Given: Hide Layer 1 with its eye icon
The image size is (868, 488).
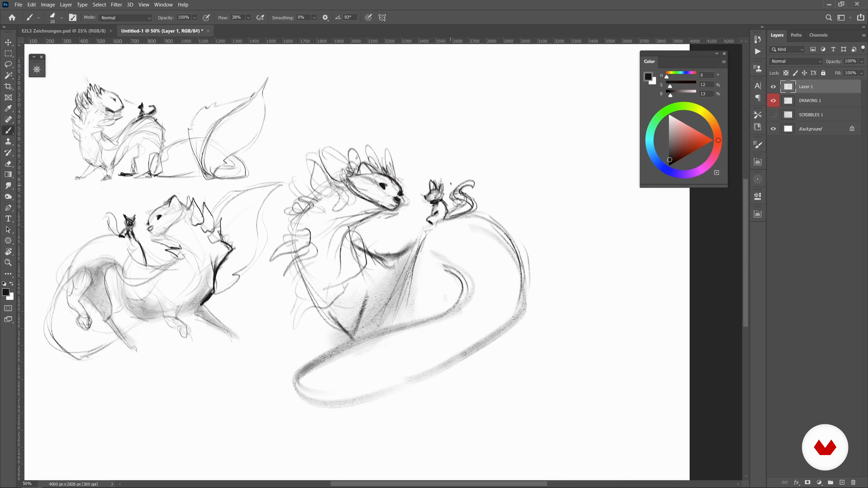Looking at the screenshot, I should click(x=773, y=87).
